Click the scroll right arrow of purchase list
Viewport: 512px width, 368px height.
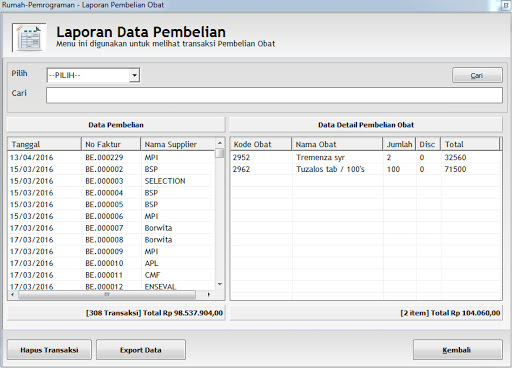tap(209, 295)
